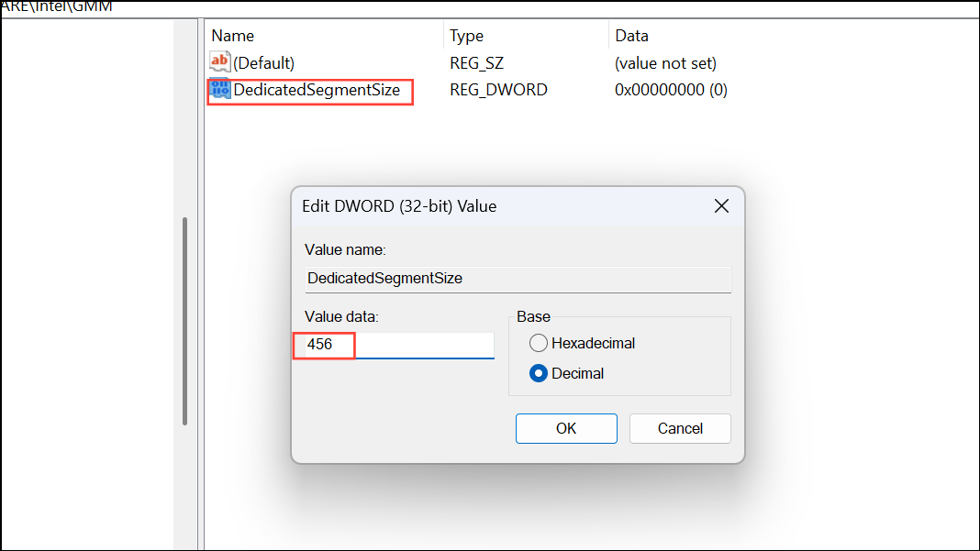Click the Cancel button
The height and width of the screenshot is (551, 980).
pos(679,428)
